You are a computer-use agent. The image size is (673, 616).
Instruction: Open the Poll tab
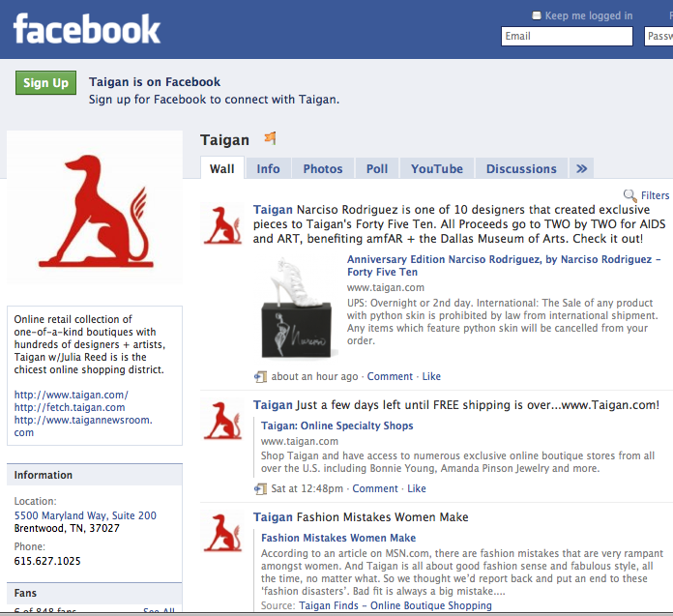tap(377, 168)
